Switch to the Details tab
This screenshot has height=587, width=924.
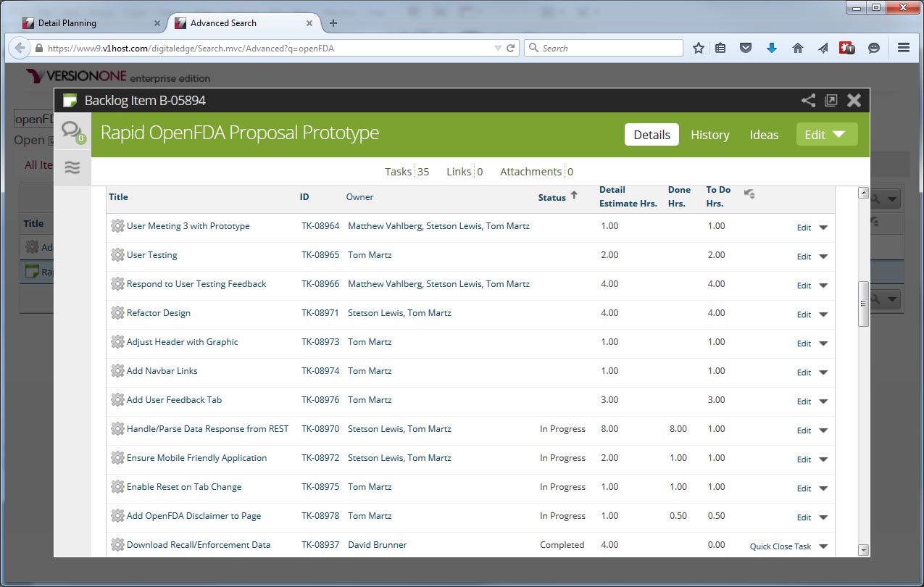pos(652,134)
